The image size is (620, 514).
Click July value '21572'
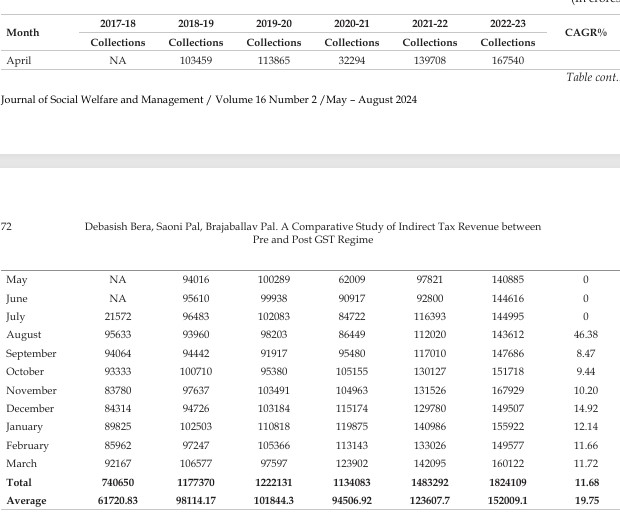point(118,317)
